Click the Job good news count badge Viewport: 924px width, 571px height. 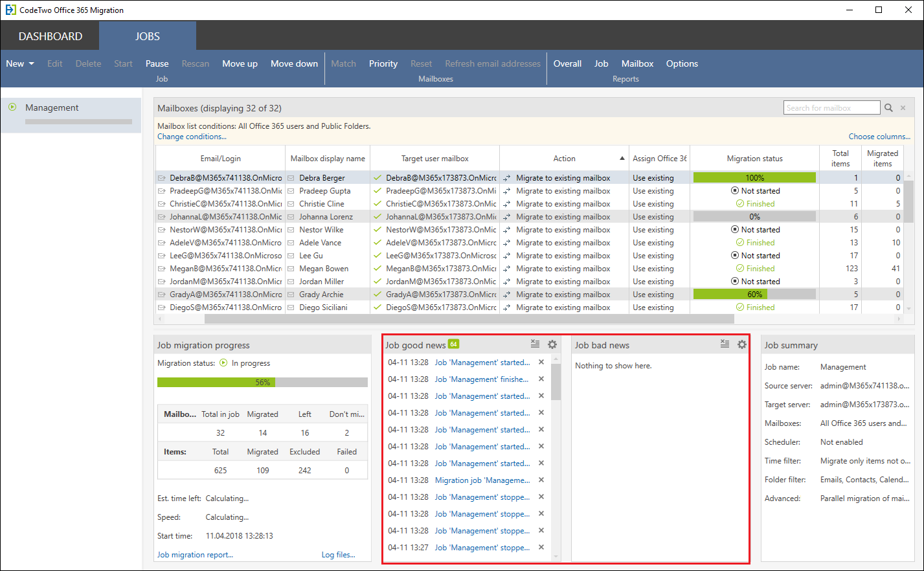pyautogui.click(x=453, y=344)
